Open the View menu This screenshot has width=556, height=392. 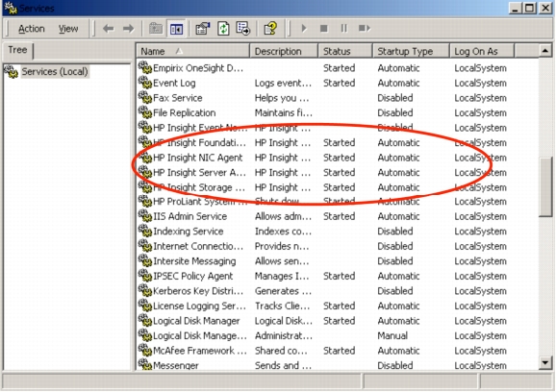point(68,28)
